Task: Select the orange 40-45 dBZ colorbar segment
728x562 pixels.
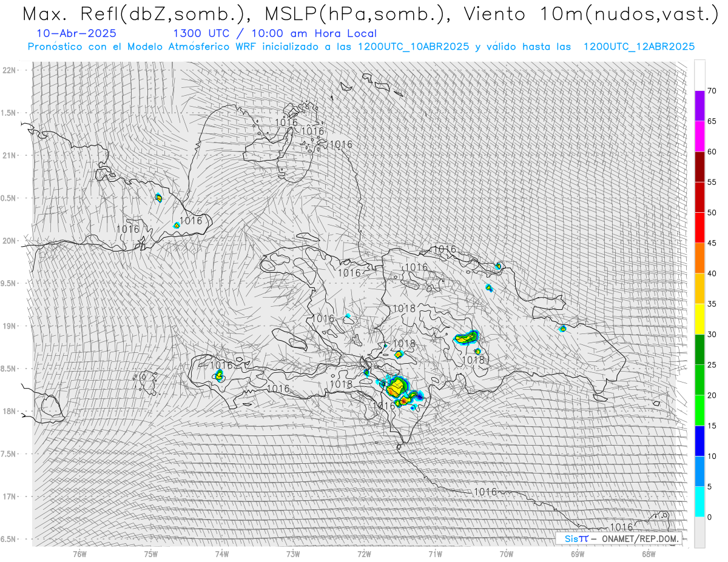Action: (x=699, y=258)
